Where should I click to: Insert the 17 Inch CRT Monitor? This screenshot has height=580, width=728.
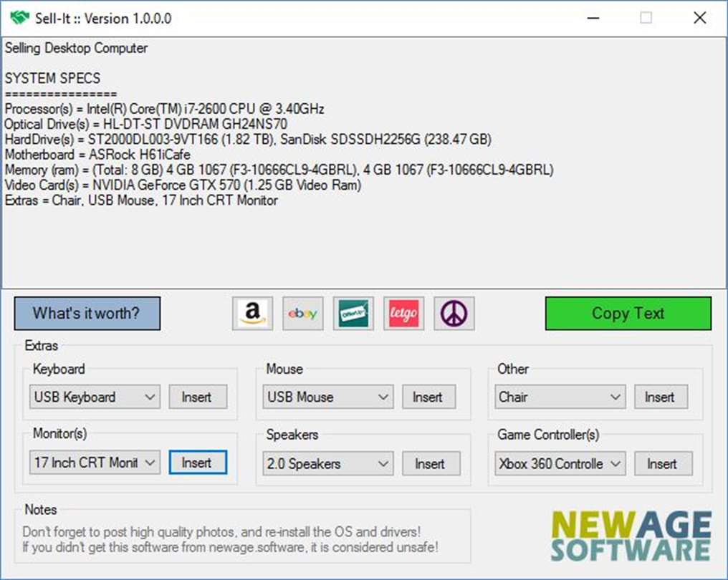coord(198,463)
